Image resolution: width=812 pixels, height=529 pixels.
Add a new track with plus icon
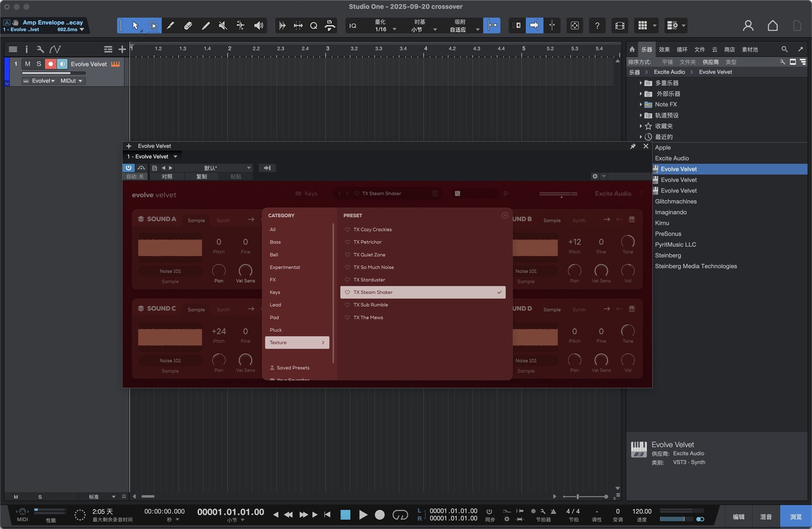(x=122, y=49)
